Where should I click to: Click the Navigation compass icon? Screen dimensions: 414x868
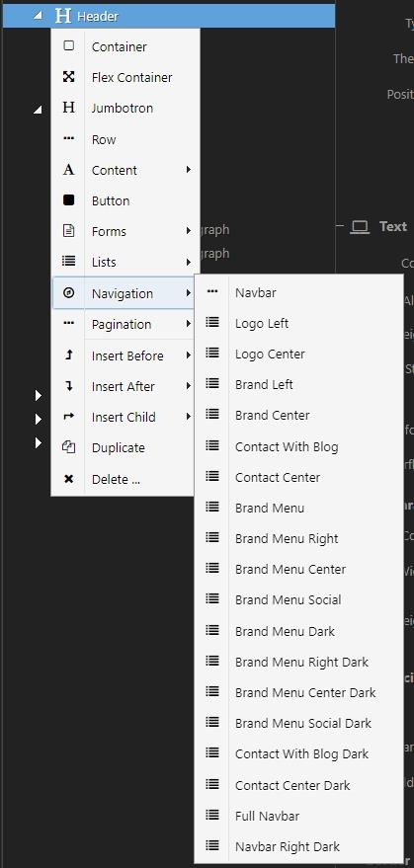pos(69,293)
